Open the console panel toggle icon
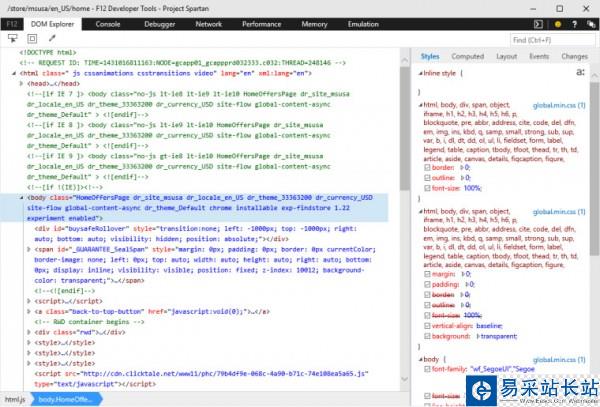This screenshot has width=600, height=407. coord(538,24)
